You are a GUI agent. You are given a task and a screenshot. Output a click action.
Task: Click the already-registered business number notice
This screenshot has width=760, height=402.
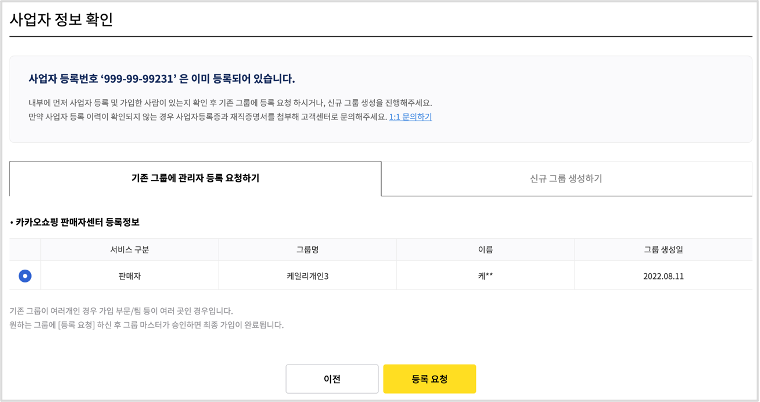pyautogui.click(x=162, y=78)
